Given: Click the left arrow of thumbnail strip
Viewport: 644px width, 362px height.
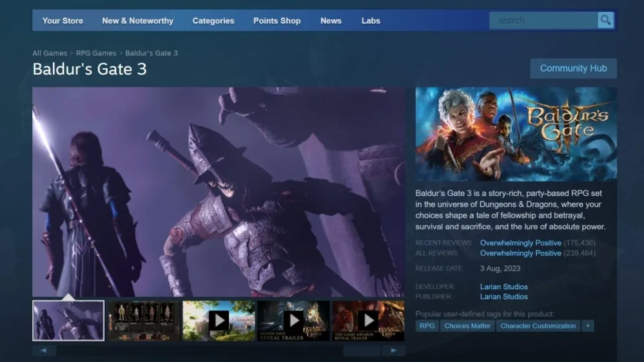Looking at the screenshot, I should coord(44,350).
